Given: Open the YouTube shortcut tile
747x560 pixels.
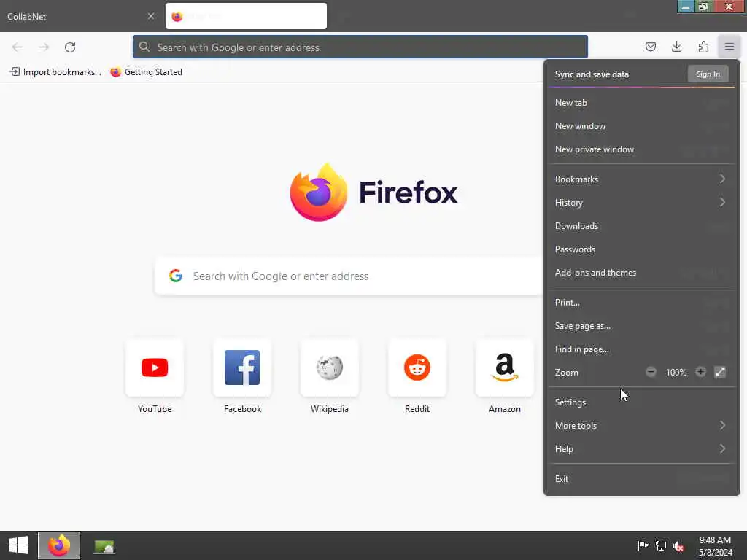Looking at the screenshot, I should (x=155, y=377).
